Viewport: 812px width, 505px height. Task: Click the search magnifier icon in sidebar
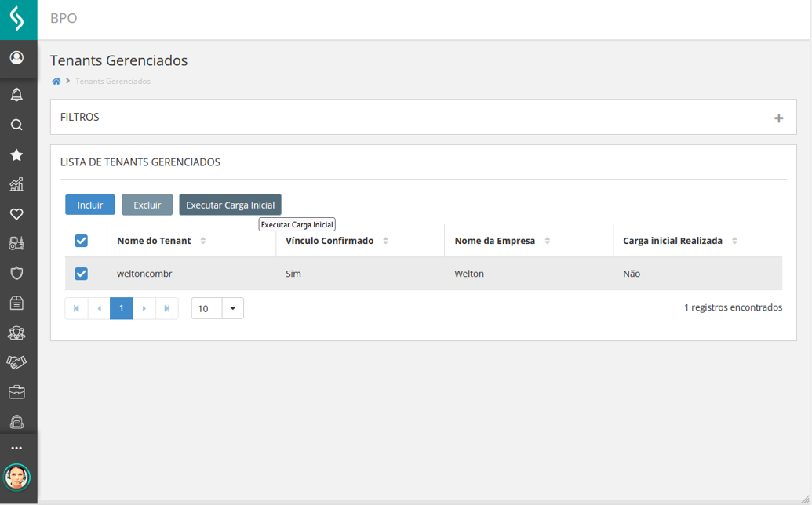tap(16, 125)
